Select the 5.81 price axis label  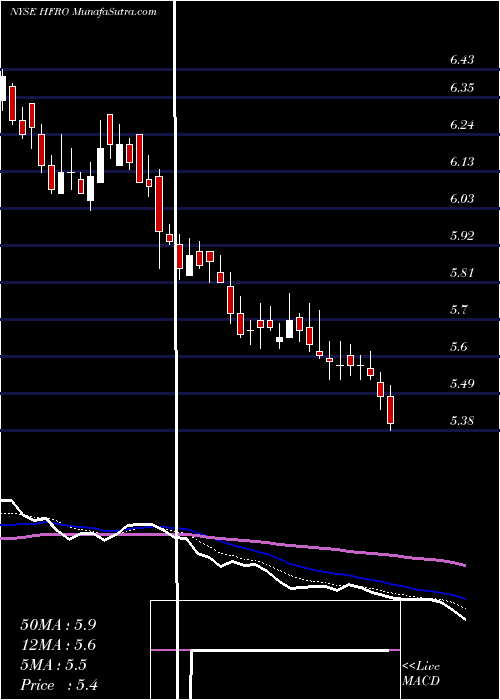tap(462, 273)
